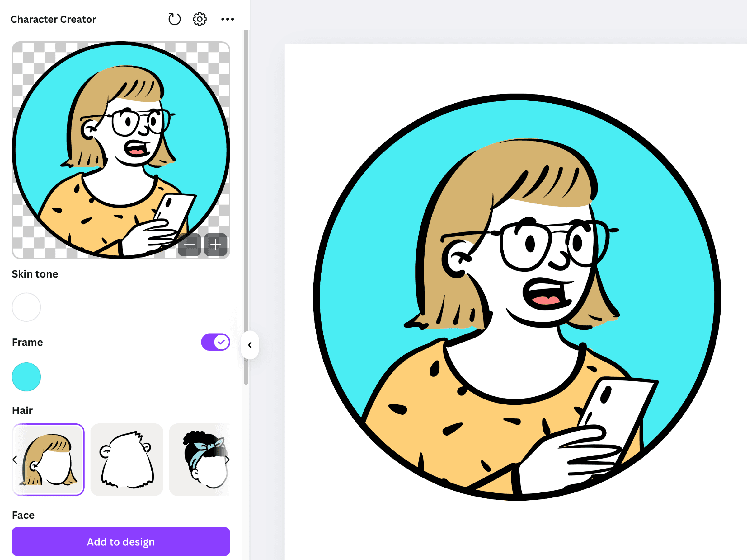Select the black bun with headband hair style
The image size is (747, 560).
pyautogui.click(x=200, y=460)
